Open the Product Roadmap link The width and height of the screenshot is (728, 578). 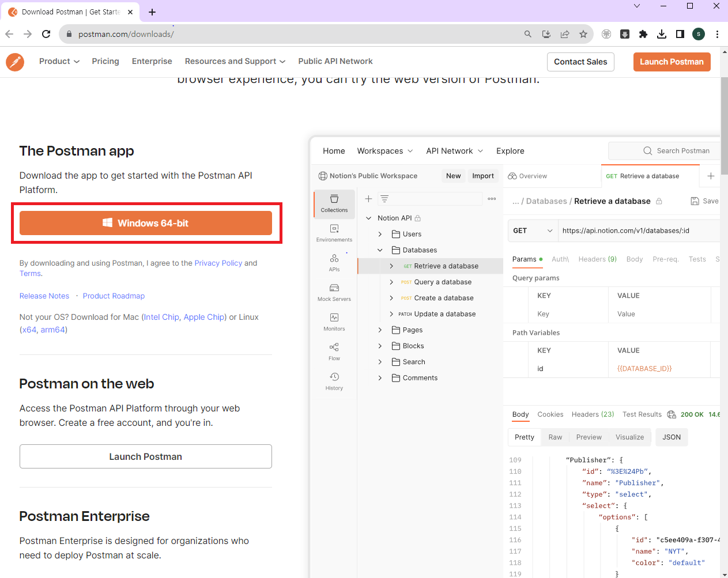coord(114,296)
